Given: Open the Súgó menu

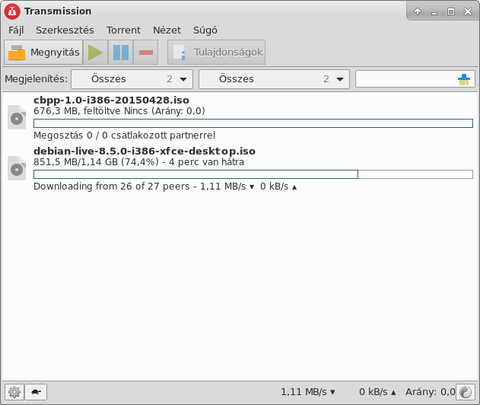Looking at the screenshot, I should point(205,30).
